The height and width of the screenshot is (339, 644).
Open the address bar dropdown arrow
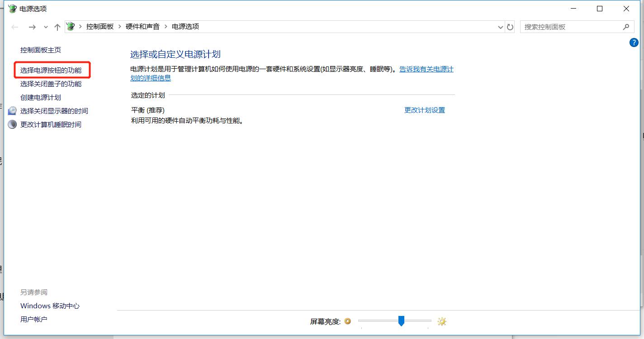pyautogui.click(x=500, y=27)
